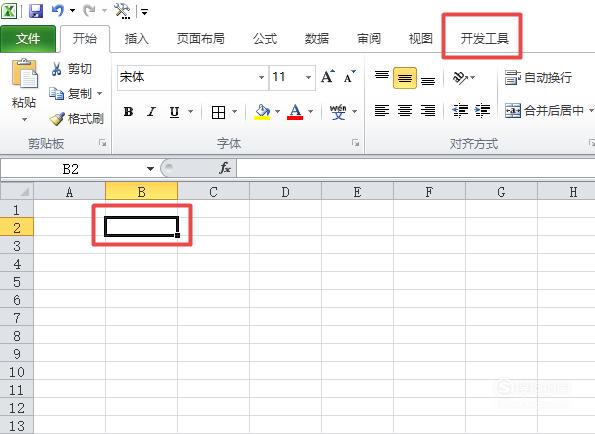Apply red font color A
The width and height of the screenshot is (595, 434).
pyautogui.click(x=295, y=112)
